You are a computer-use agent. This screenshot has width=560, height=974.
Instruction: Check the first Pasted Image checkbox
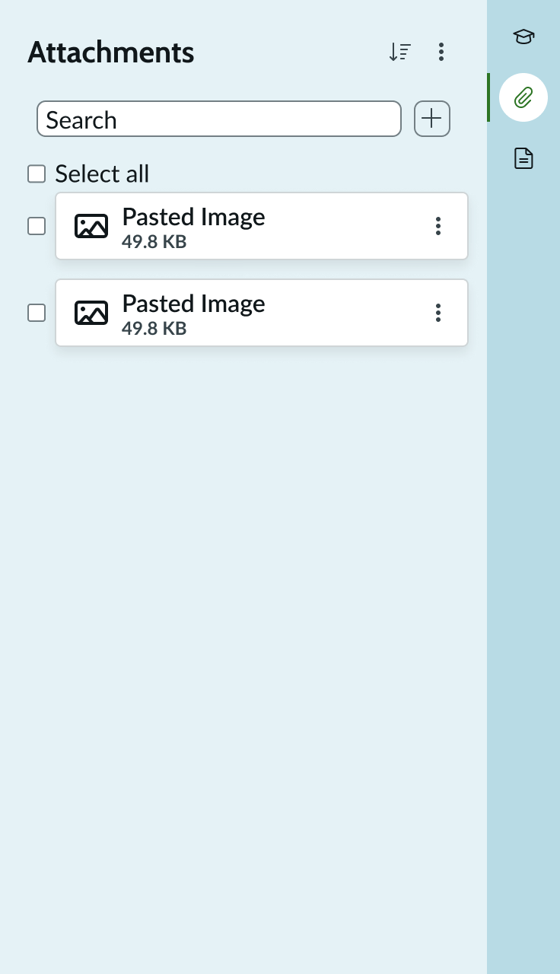[37, 226]
